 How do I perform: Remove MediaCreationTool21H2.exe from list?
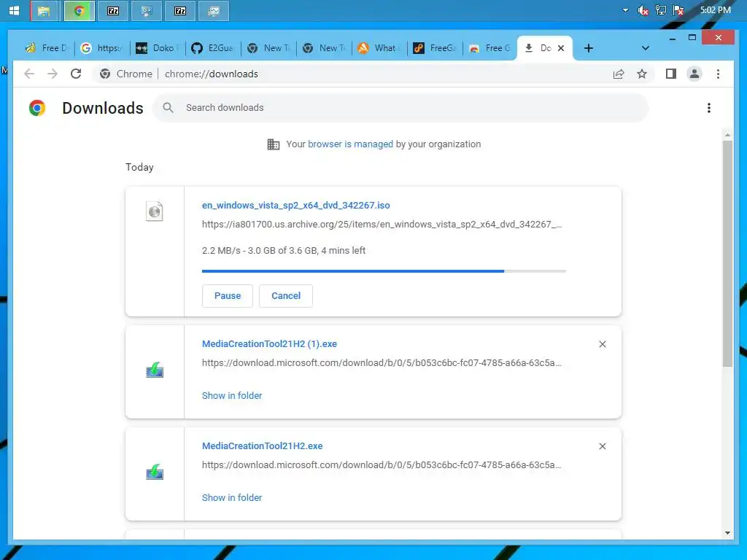point(602,446)
